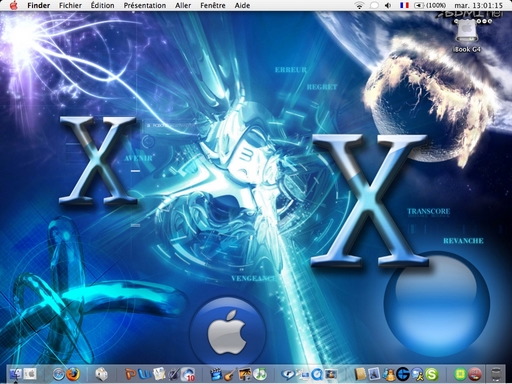
Task: Launch QuickTime Player from the dock
Action: tap(317, 374)
